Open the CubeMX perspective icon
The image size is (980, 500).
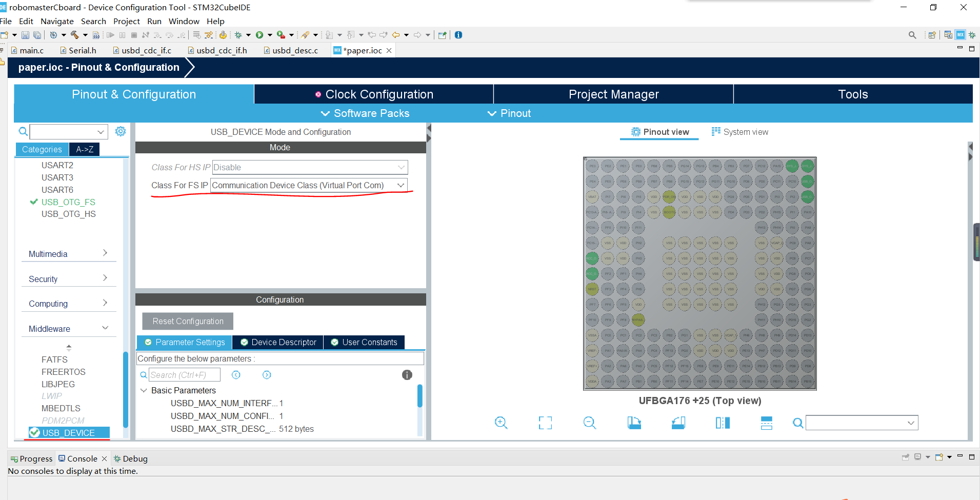coord(961,35)
